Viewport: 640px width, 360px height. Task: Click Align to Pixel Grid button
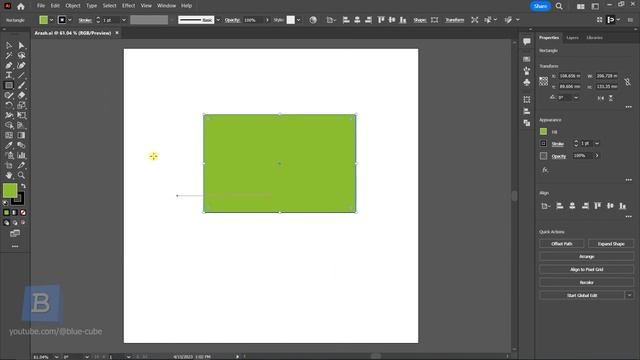click(587, 269)
